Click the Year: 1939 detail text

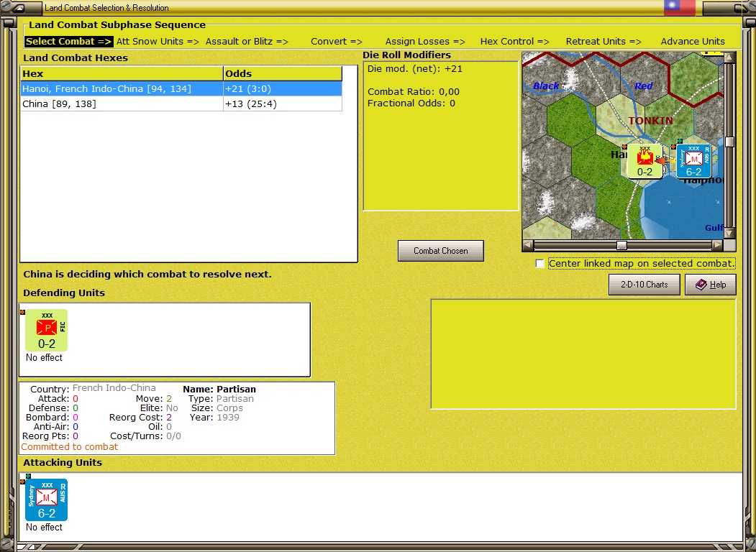coord(216,417)
